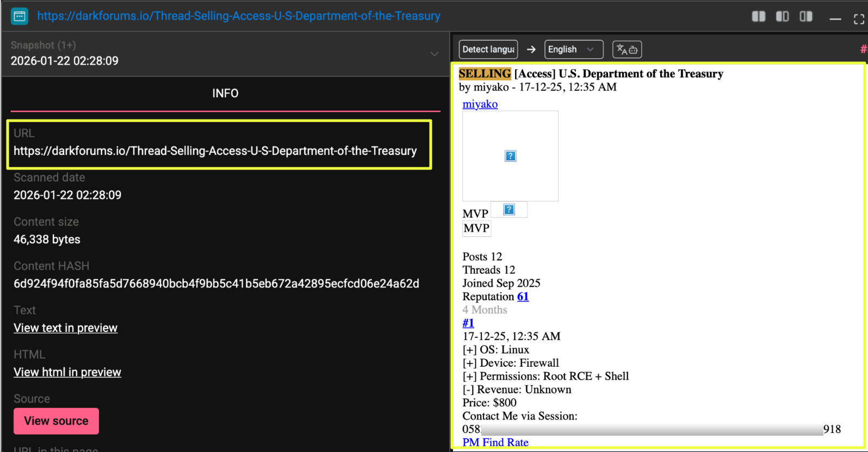Screen dimensions: 868x452
Task: Click the pink hash icon at right edge
Action: click(863, 49)
